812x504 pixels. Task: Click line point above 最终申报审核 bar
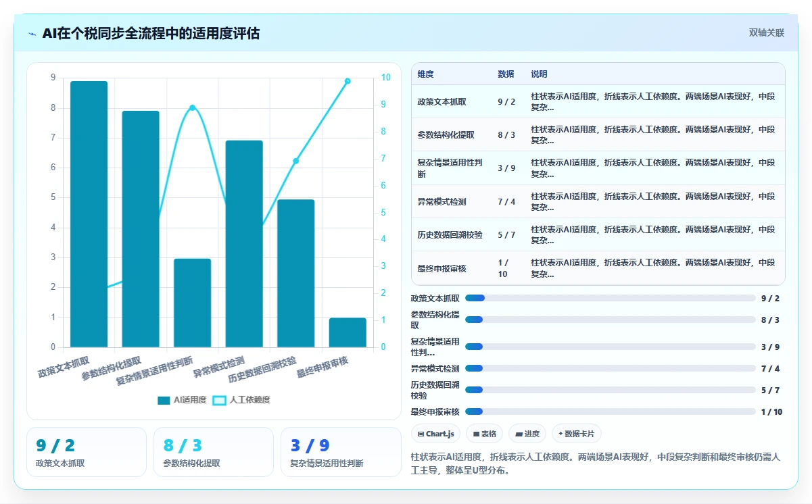[348, 81]
